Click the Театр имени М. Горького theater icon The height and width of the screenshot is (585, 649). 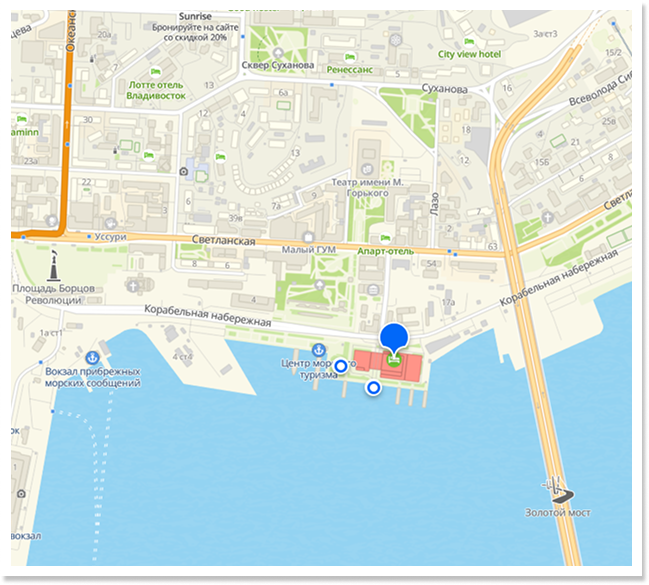[367, 169]
